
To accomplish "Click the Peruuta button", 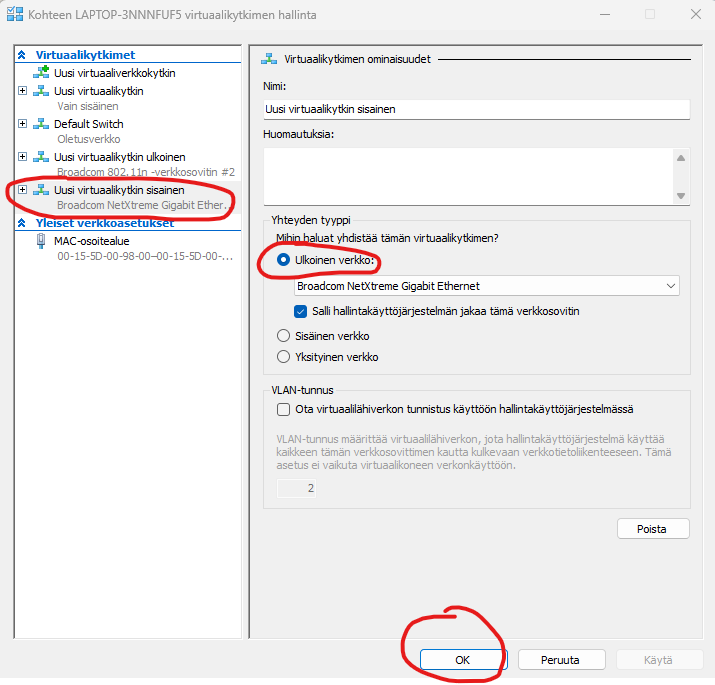I will 561,660.
